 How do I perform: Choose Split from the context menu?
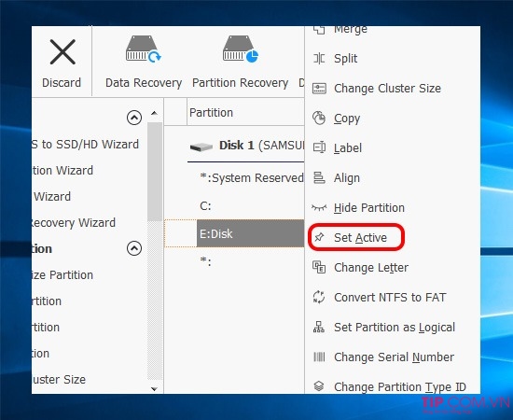(x=346, y=59)
